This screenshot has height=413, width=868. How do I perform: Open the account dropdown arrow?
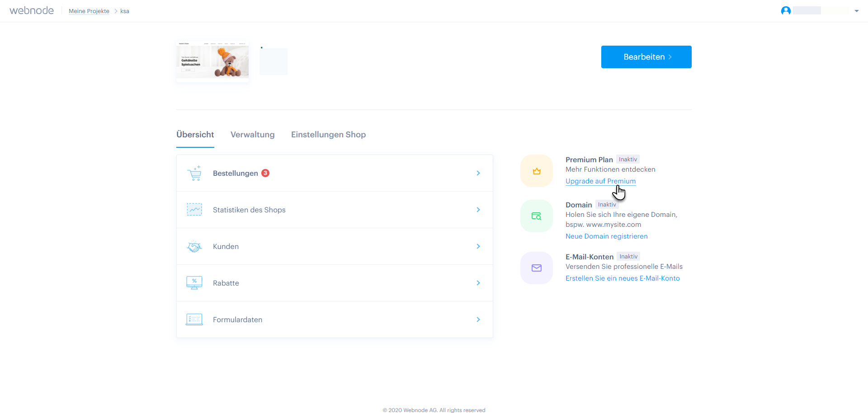(x=857, y=11)
